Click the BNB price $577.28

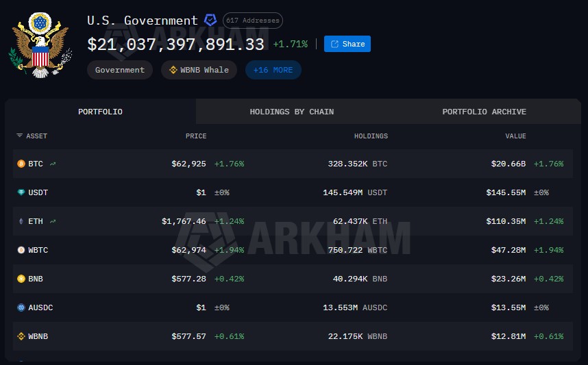(188, 279)
